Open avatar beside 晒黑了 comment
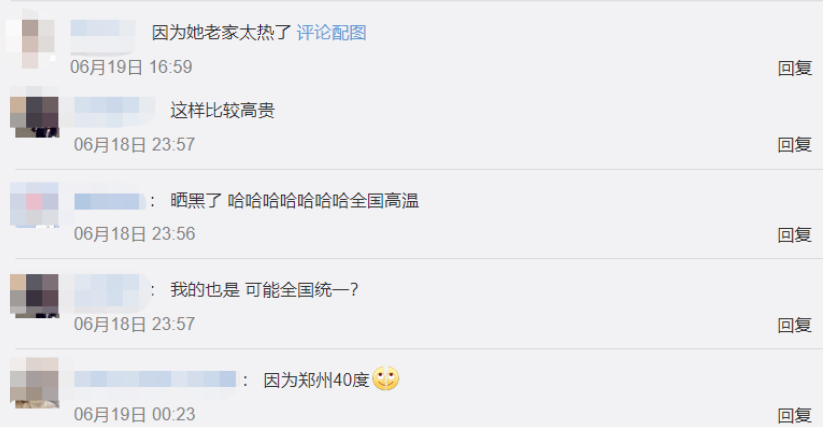Viewport: 823px width, 427px height. tap(35, 205)
